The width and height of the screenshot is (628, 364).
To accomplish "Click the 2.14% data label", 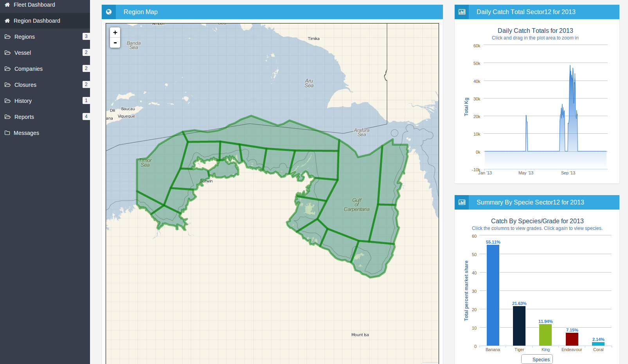I will (x=598, y=339).
